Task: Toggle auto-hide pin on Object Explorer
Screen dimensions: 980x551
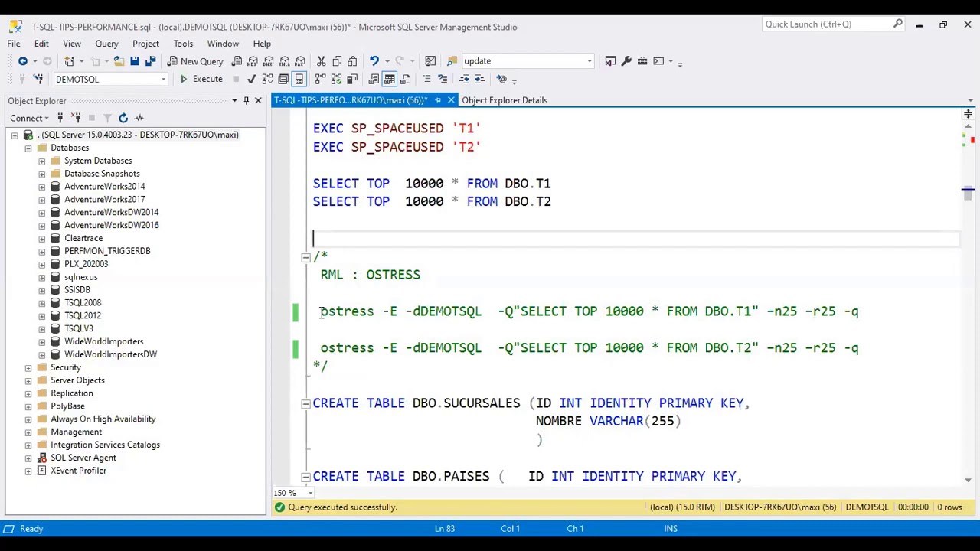Action: [246, 100]
